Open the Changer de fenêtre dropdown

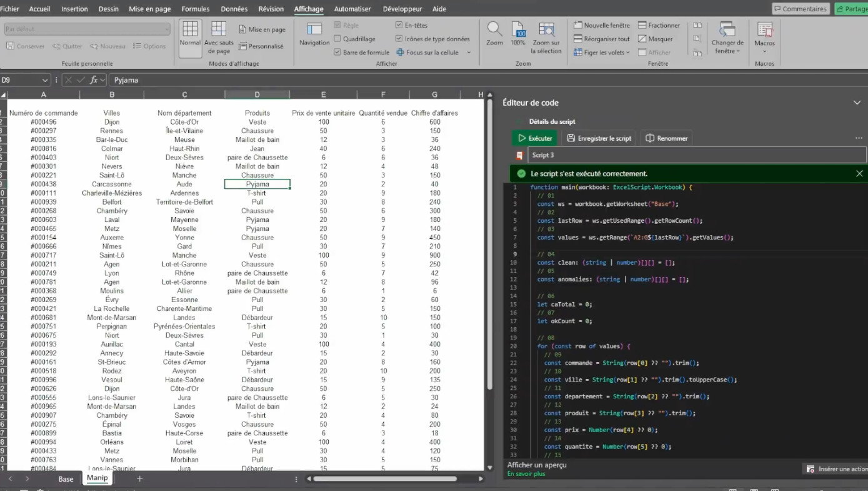point(727,38)
